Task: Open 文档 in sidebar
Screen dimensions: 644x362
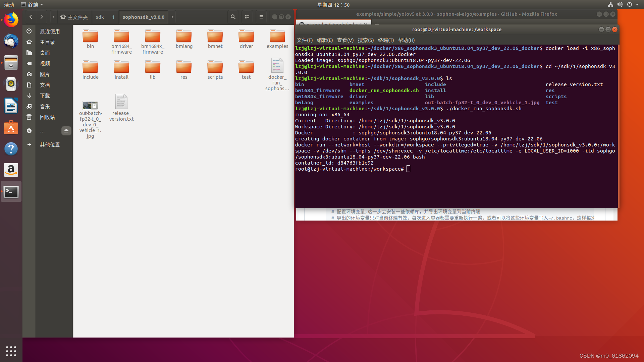Action: click(x=45, y=85)
